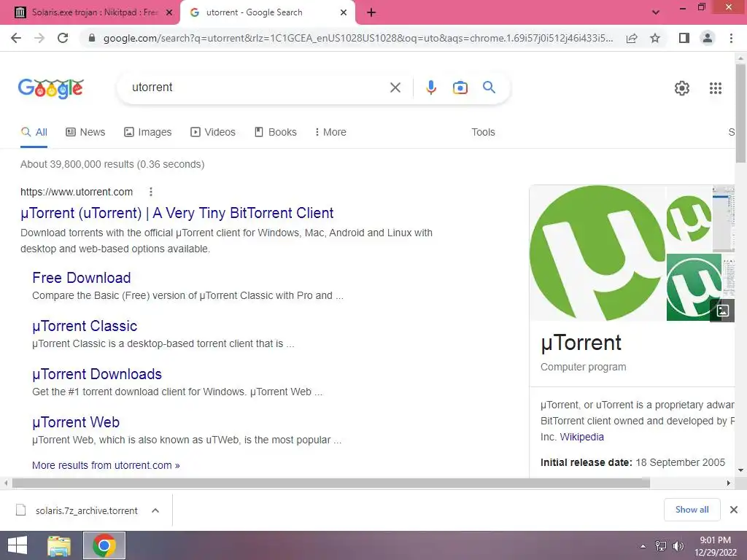View site information via lock icon

pos(92,38)
